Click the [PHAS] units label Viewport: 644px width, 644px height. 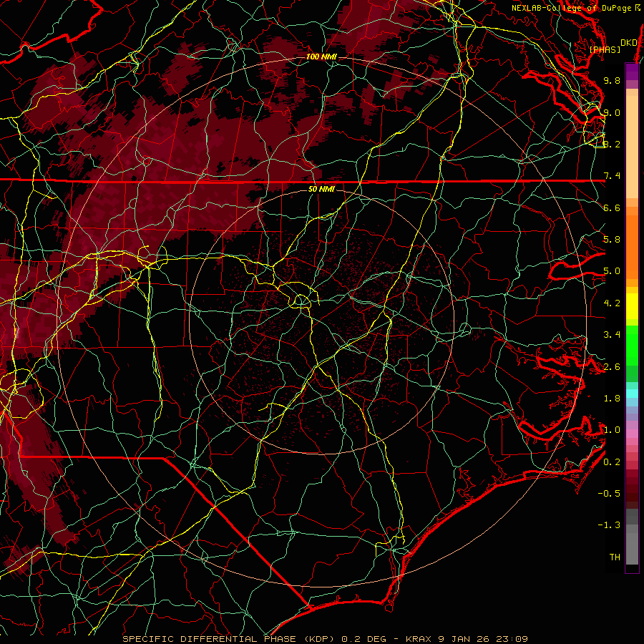coord(605,49)
